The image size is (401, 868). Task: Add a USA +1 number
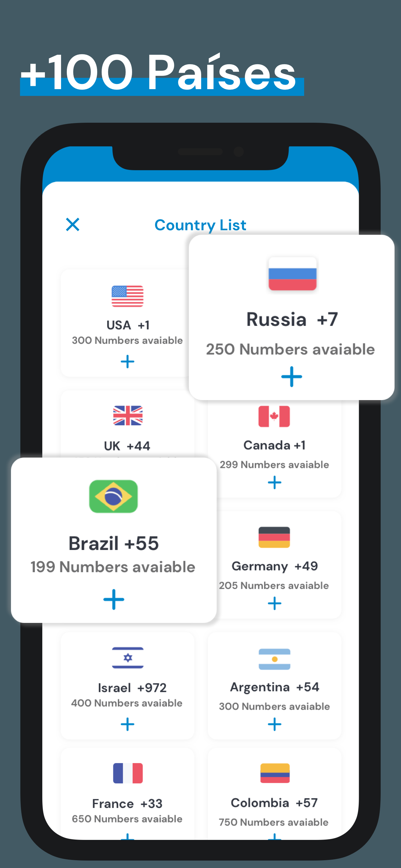click(128, 361)
